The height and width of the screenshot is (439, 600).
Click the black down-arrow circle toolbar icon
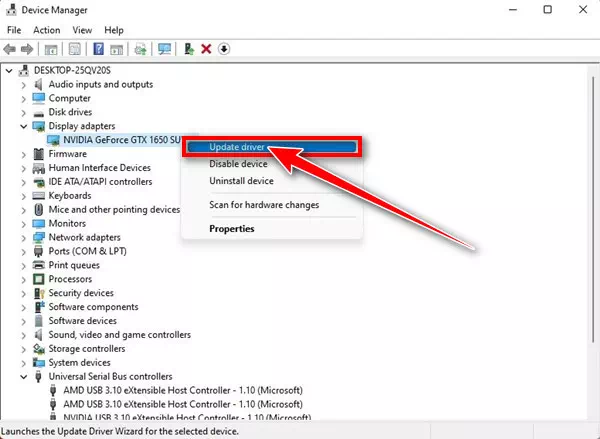pyautogui.click(x=224, y=48)
